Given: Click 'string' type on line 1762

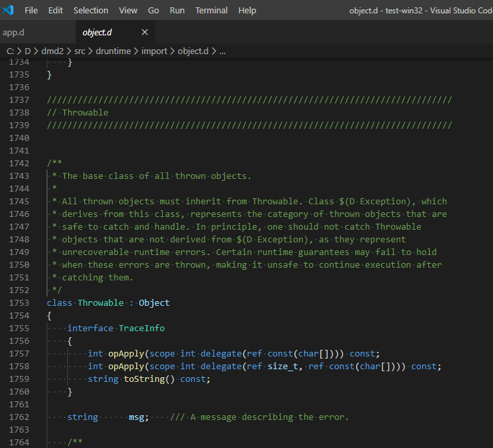Looking at the screenshot, I should tap(83, 417).
